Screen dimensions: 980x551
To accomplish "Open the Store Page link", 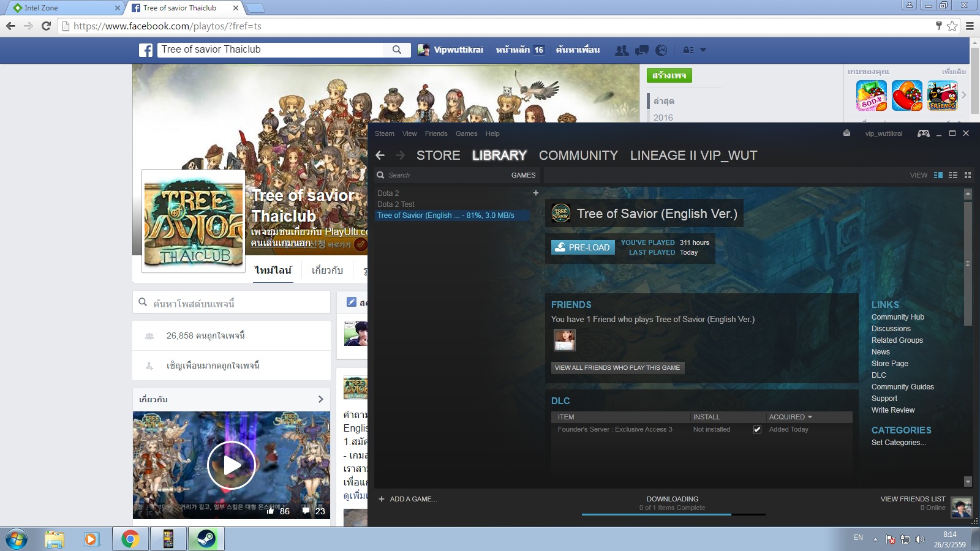I will (890, 364).
